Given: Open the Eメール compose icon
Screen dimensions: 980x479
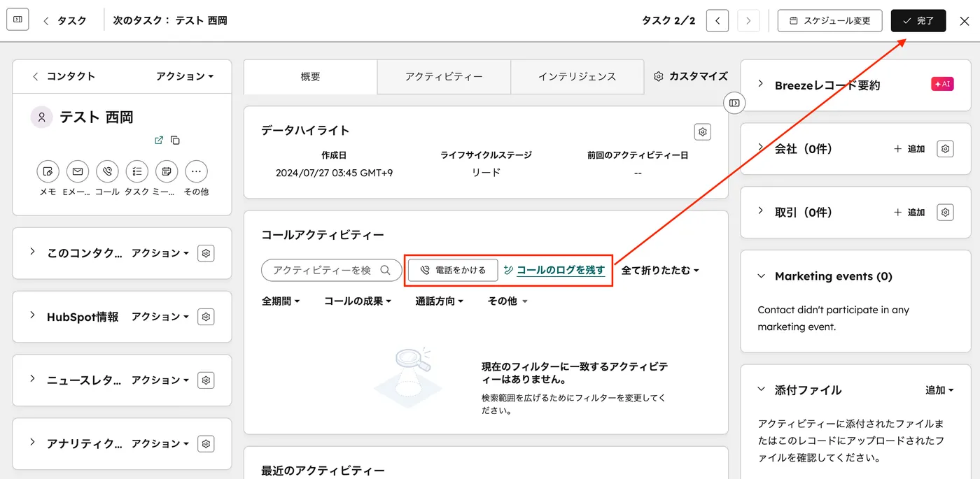Looking at the screenshot, I should [77, 171].
